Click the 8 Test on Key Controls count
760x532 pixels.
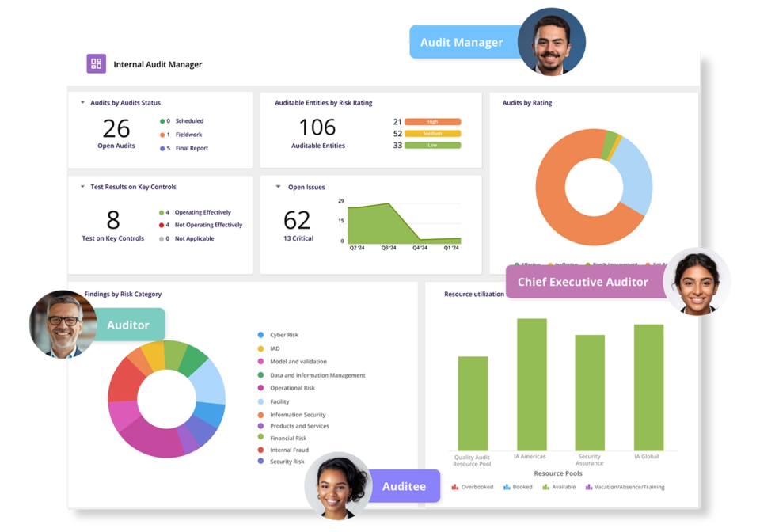pyautogui.click(x=113, y=220)
